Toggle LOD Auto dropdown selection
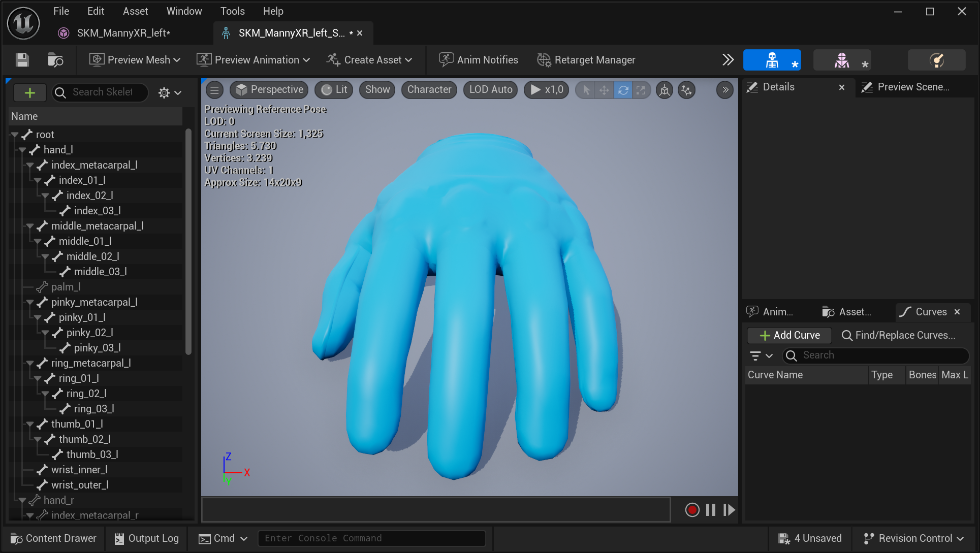This screenshot has width=980, height=553. [x=490, y=89]
